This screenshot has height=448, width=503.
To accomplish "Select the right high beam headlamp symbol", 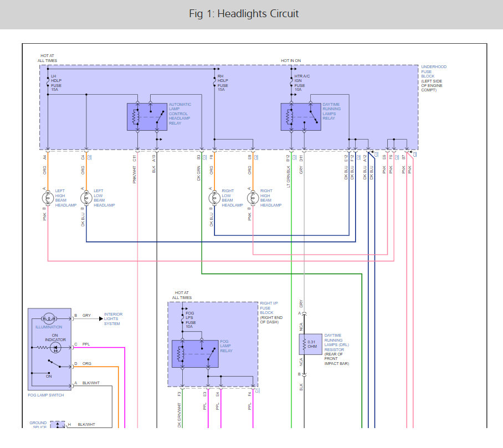I will (253, 198).
